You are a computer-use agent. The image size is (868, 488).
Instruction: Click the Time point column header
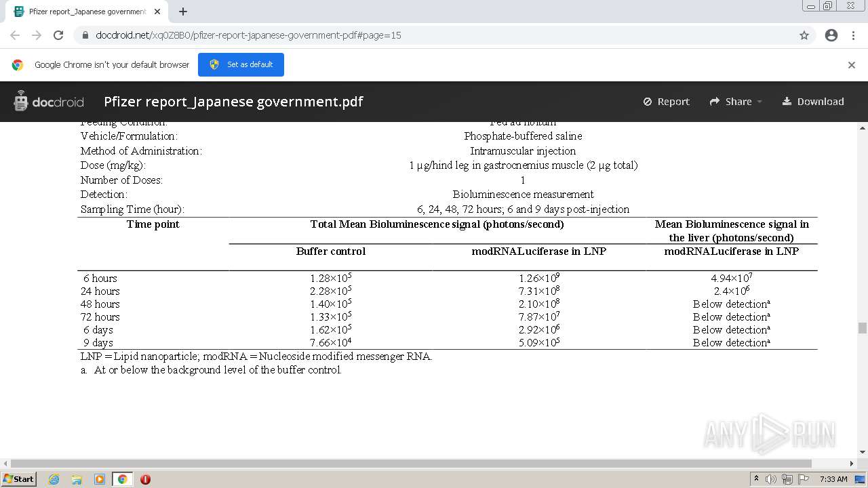point(153,224)
